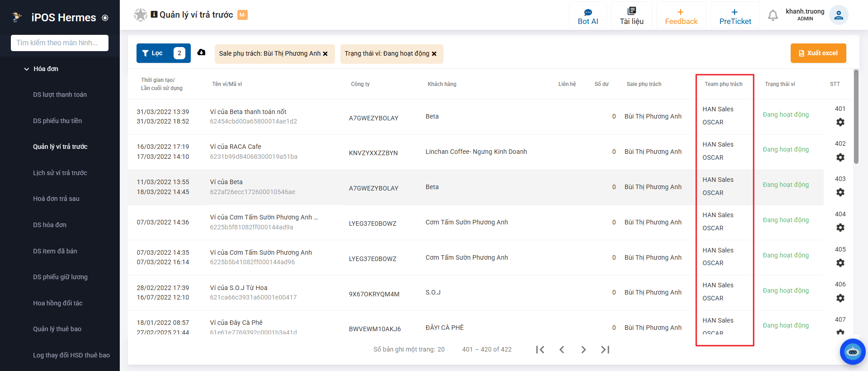
Task: Open settings gear for row 403
Action: pos(840,192)
